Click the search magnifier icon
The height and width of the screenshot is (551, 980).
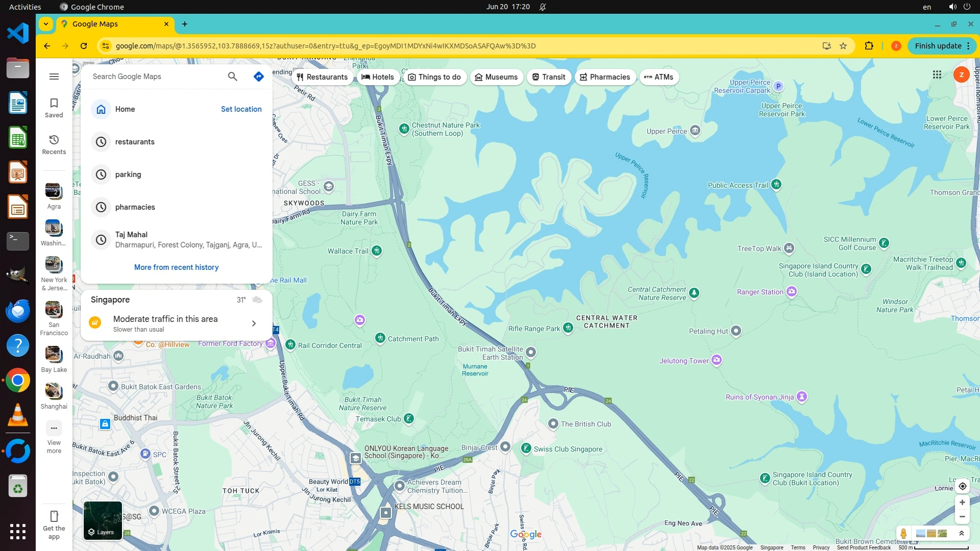point(232,77)
